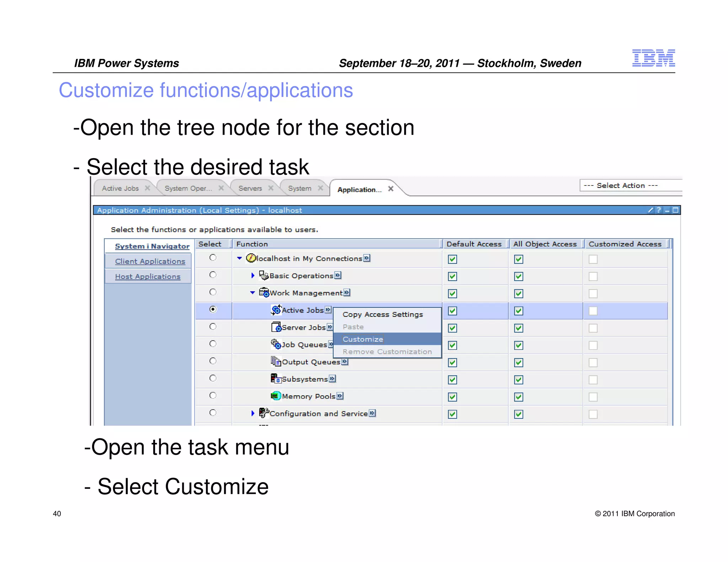Screen dimensions: 728x562
Task: Click the Memory Pools icon
Action: (x=276, y=395)
